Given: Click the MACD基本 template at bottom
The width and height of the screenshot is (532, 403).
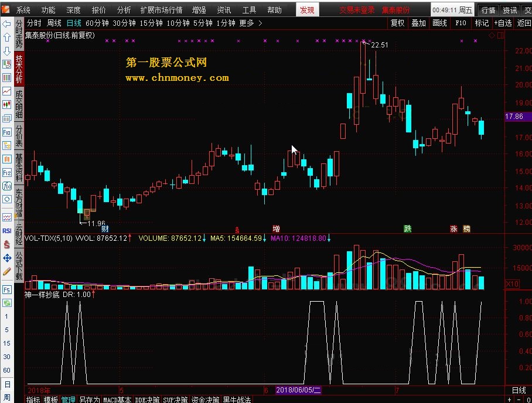Looking at the screenshot, I should pyautogui.click(x=117, y=399).
